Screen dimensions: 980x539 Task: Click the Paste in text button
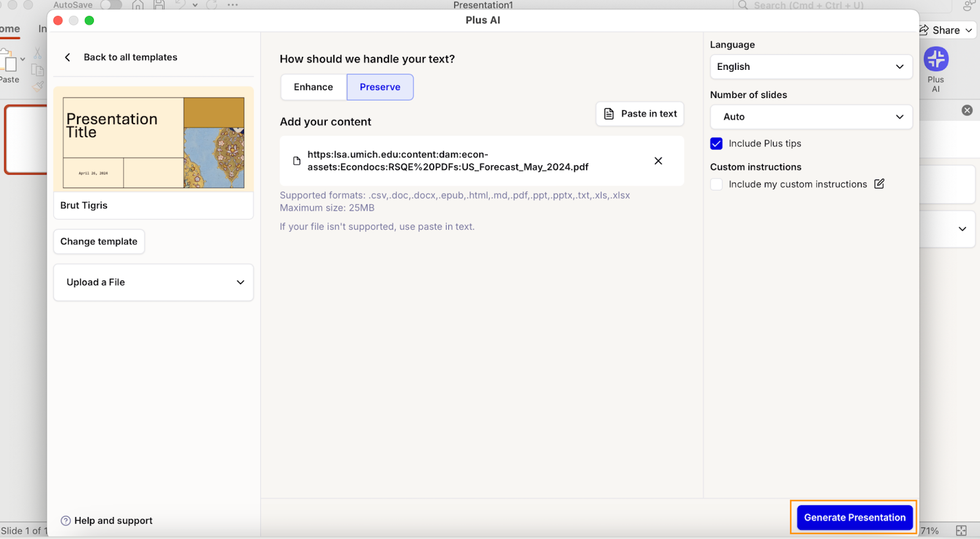(x=640, y=114)
